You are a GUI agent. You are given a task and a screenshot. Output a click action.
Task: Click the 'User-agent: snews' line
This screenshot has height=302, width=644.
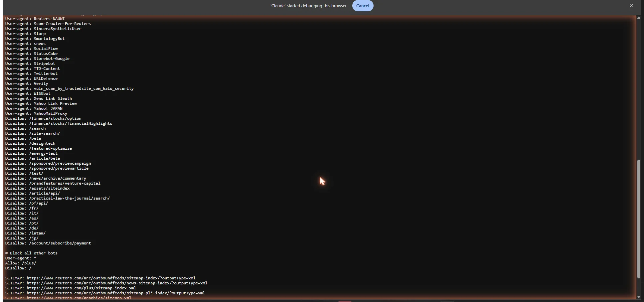pos(25,44)
